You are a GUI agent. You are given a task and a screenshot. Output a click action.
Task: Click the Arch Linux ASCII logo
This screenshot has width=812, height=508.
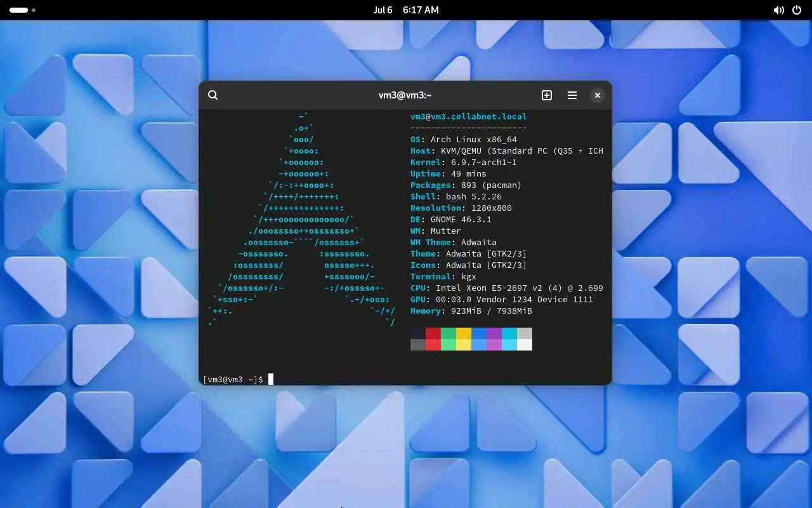pyautogui.click(x=302, y=219)
